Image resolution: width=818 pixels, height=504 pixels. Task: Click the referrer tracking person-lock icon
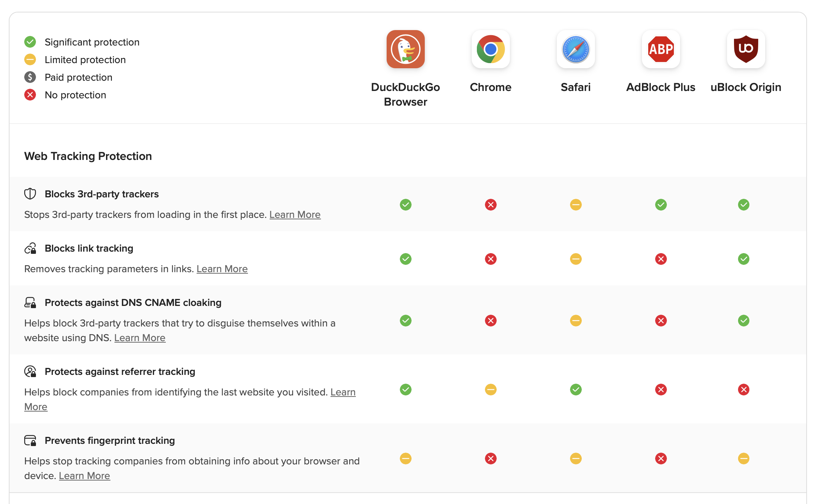coord(30,372)
